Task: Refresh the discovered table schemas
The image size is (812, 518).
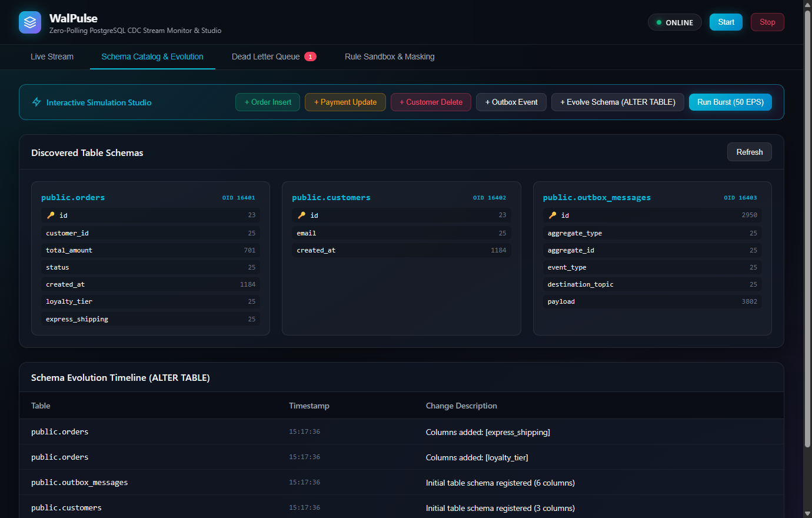Action: pos(750,152)
